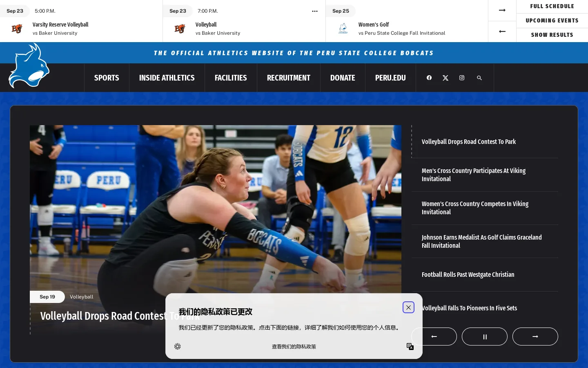Viewport: 588px width, 368px height.
Task: Select the Show Results tab
Action: (552, 35)
